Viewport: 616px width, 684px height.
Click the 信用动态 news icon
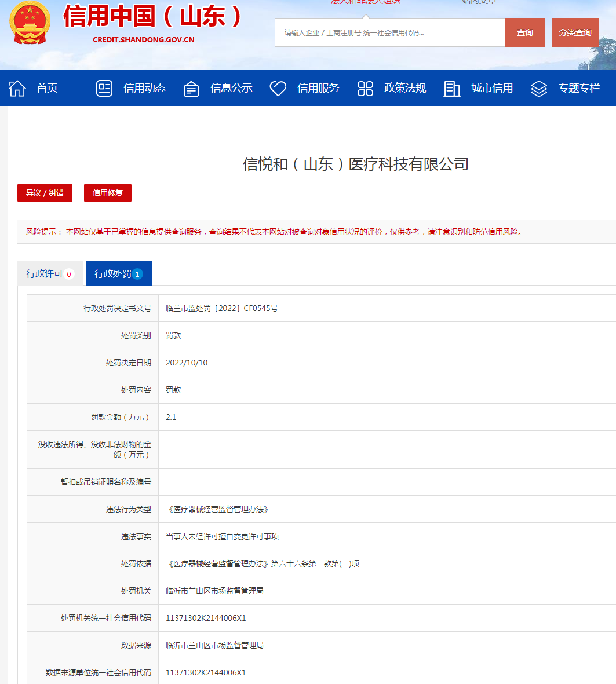[x=104, y=88]
